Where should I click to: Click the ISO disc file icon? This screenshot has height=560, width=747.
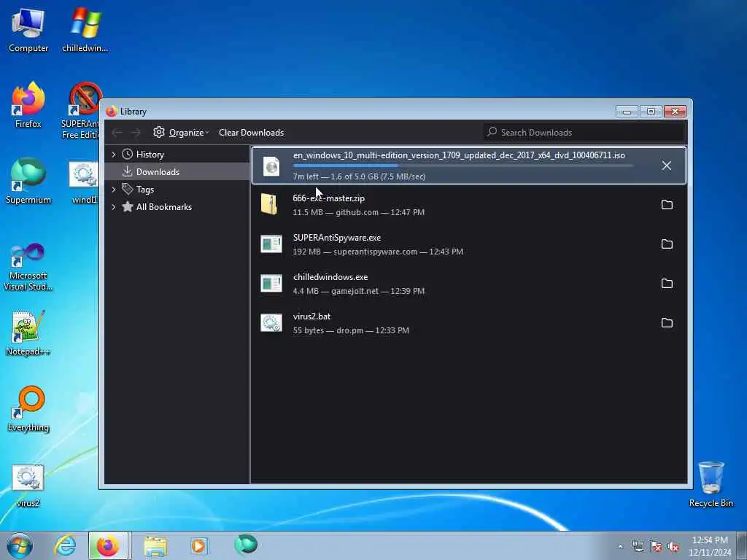click(x=271, y=166)
